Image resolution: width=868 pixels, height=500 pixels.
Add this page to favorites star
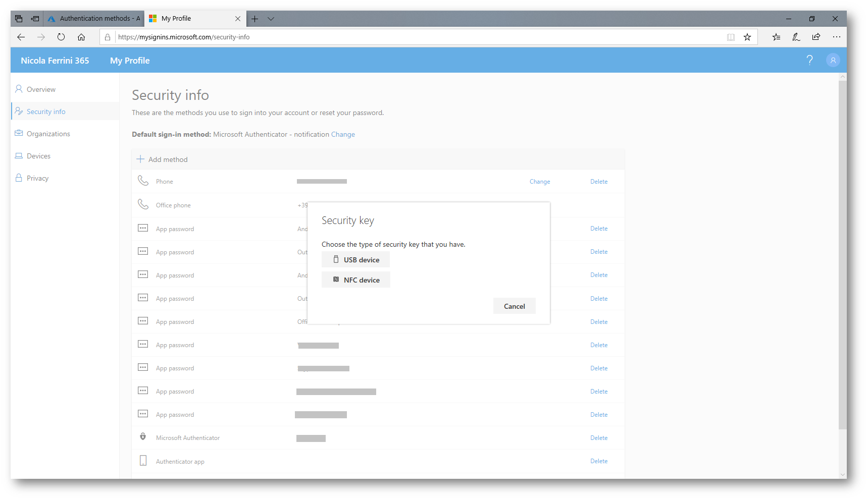tap(747, 37)
